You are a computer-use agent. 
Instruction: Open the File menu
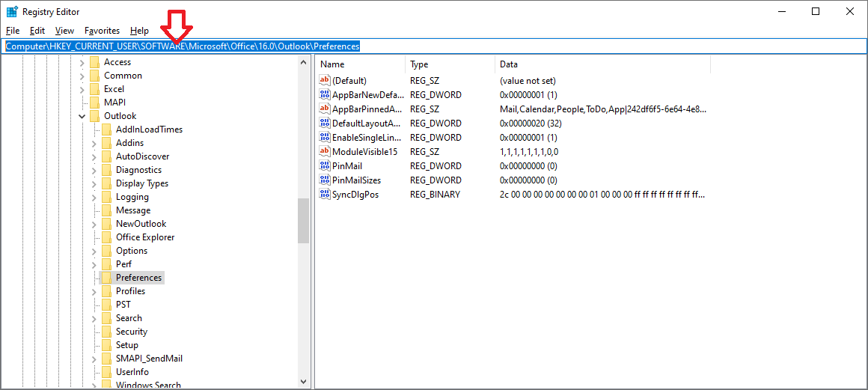(x=12, y=31)
